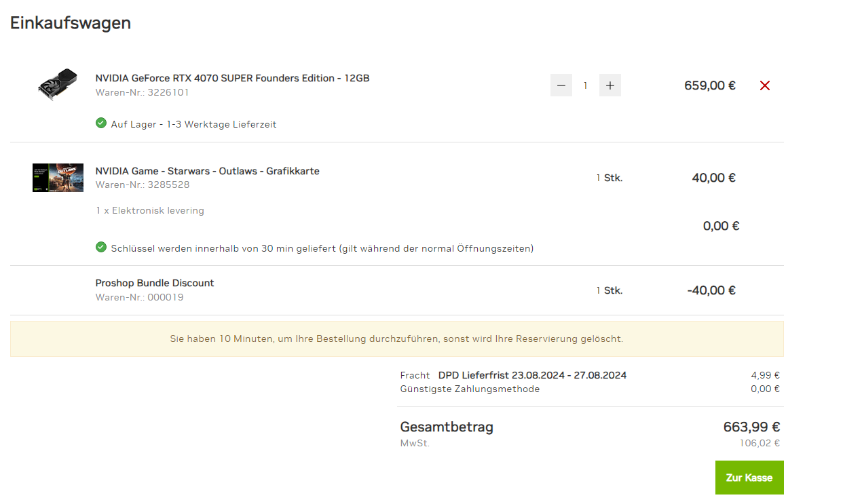The height and width of the screenshot is (504, 862).
Task: Proceed with the Zur Kasse button
Action: coord(749,478)
